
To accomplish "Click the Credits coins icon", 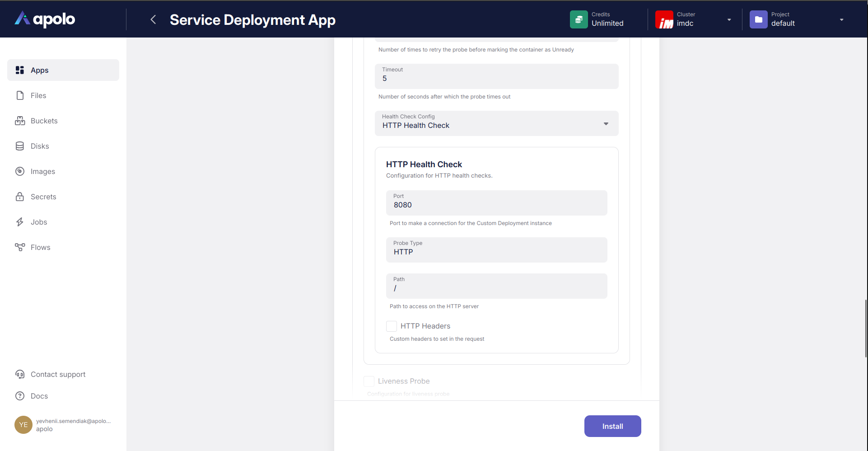I will 579,19.
